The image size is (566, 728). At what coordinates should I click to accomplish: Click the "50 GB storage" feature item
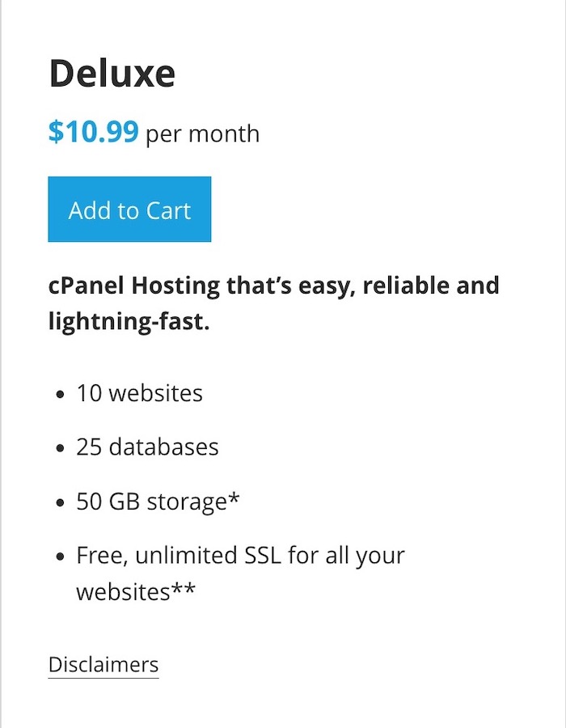[152, 501]
